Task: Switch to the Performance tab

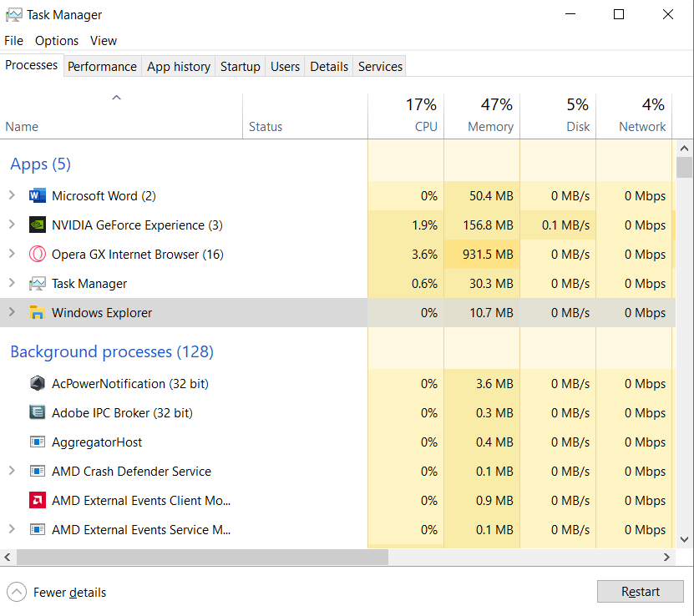Action: [x=102, y=66]
